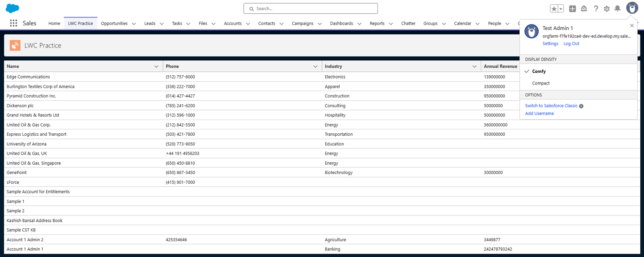
Task: Expand the Opportunities tab dropdown chevron
Action: coord(134,24)
